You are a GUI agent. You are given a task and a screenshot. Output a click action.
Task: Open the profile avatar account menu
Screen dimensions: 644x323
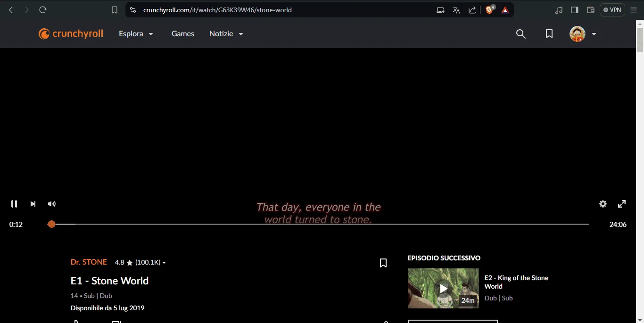tap(583, 34)
